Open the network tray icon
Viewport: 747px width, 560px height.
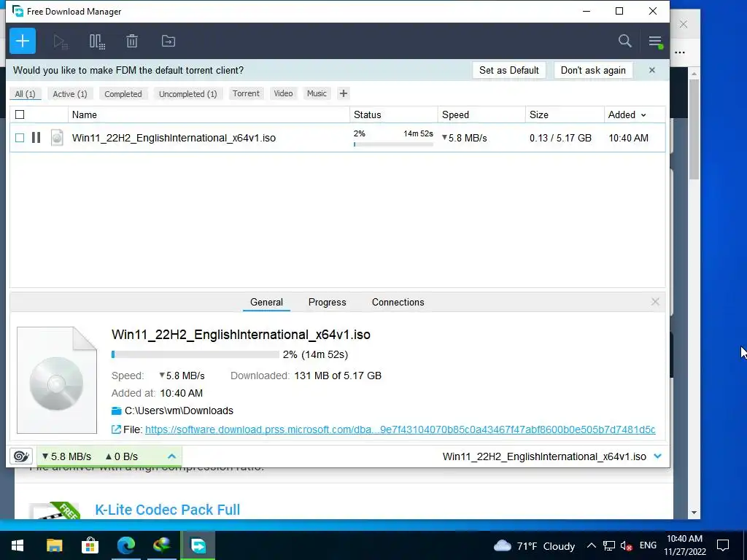pyautogui.click(x=609, y=545)
